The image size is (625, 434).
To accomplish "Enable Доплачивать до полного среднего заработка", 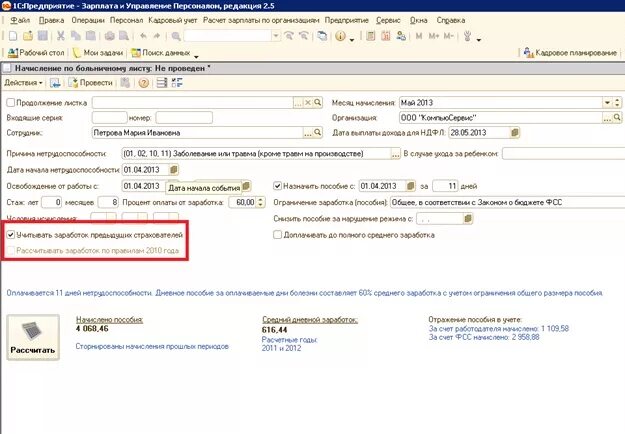I will (277, 235).
